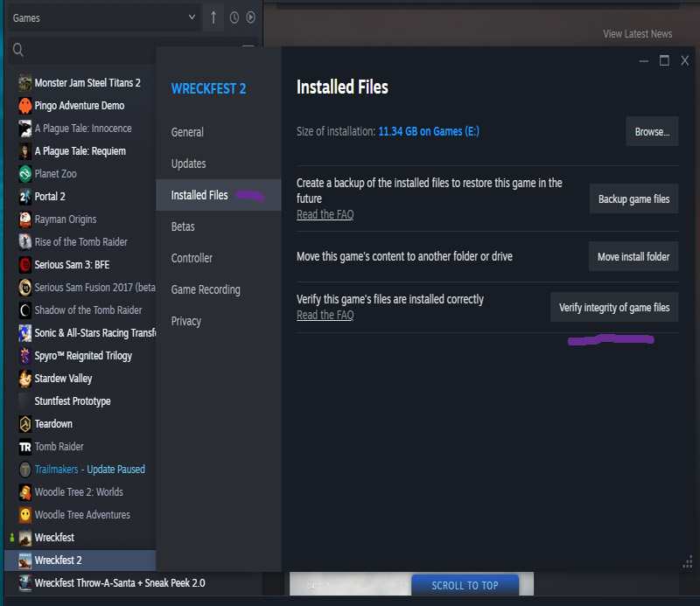Close the Wreckfest 2 properties window
This screenshot has width=700, height=606.
point(685,60)
